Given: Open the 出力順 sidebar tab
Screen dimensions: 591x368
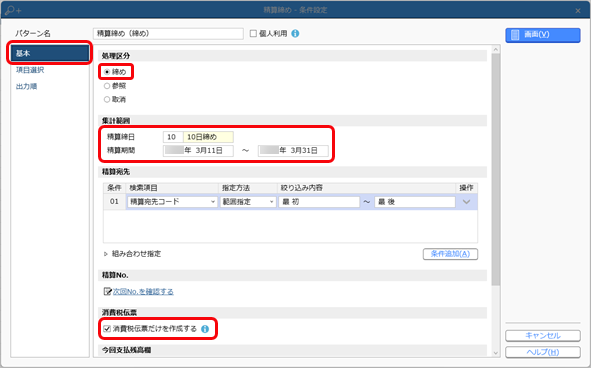Looking at the screenshot, I should coord(26,86).
